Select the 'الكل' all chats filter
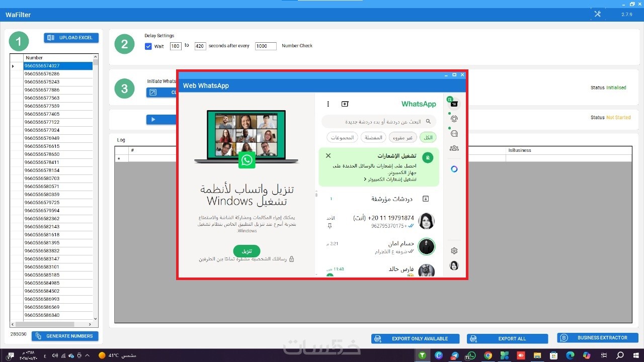Image resolution: width=644 pixels, height=362 pixels. [x=428, y=137]
